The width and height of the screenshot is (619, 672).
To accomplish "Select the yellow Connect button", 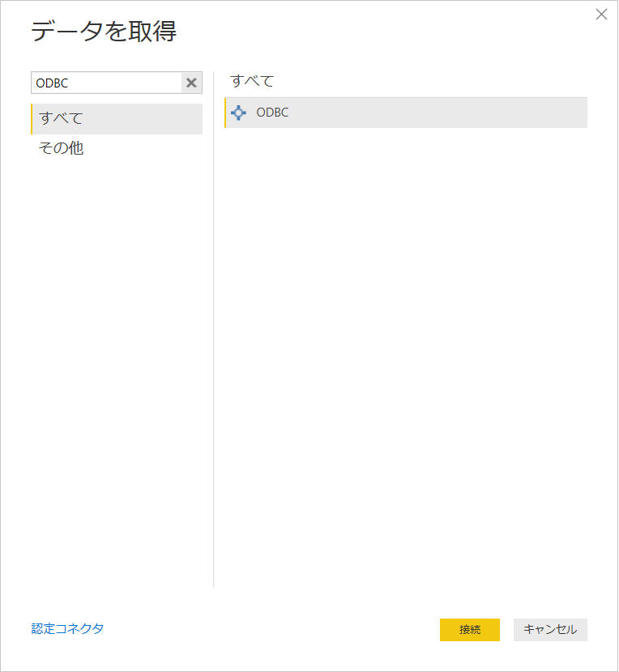I will (470, 629).
